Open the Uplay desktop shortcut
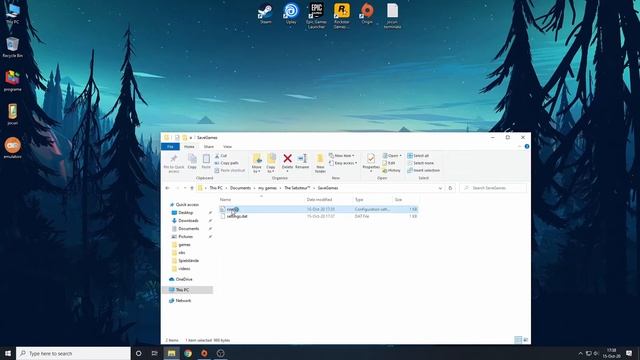The image size is (640, 360). [x=291, y=13]
